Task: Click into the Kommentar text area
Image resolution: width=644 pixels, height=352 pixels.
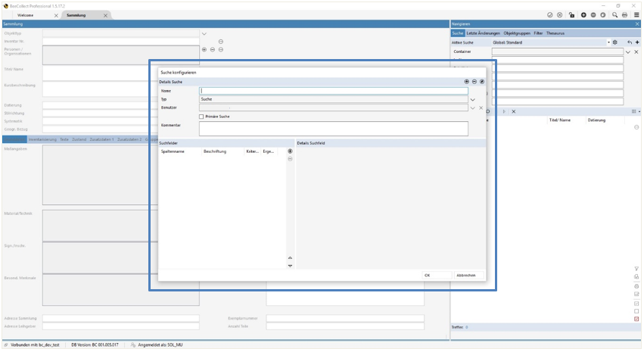Action: click(333, 129)
